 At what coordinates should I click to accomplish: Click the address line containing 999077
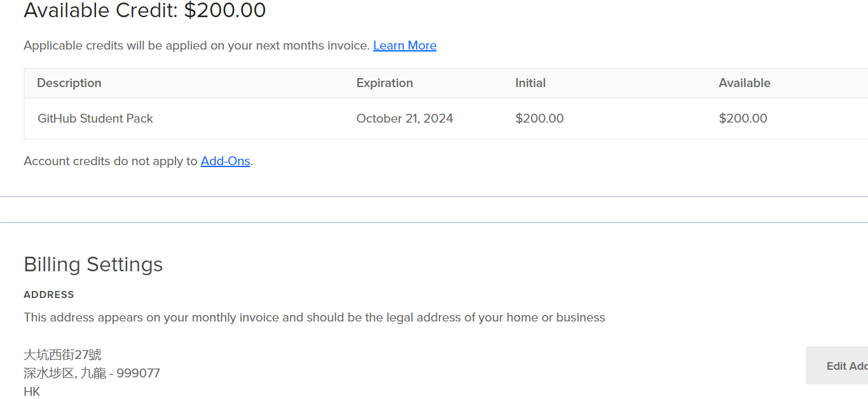coord(92,373)
